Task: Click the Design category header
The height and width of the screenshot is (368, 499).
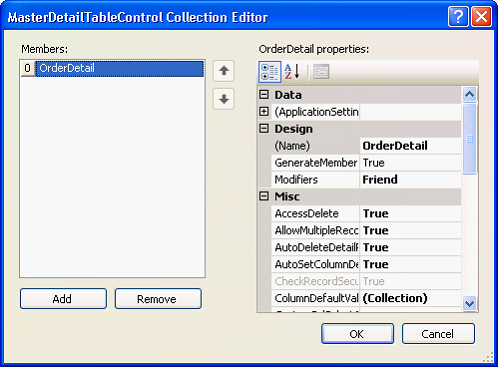Action: (x=359, y=129)
